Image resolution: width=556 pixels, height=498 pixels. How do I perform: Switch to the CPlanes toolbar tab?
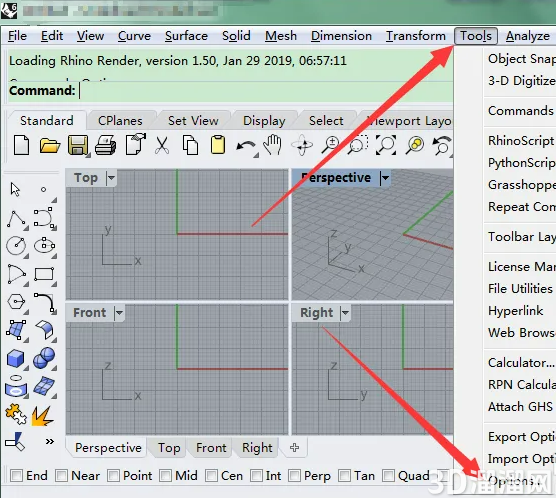120,121
